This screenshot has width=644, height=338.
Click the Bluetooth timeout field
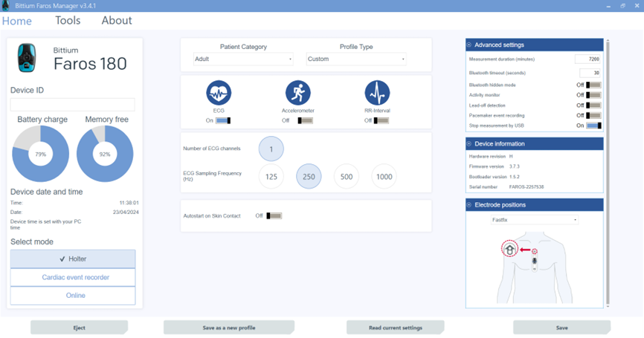pyautogui.click(x=590, y=73)
